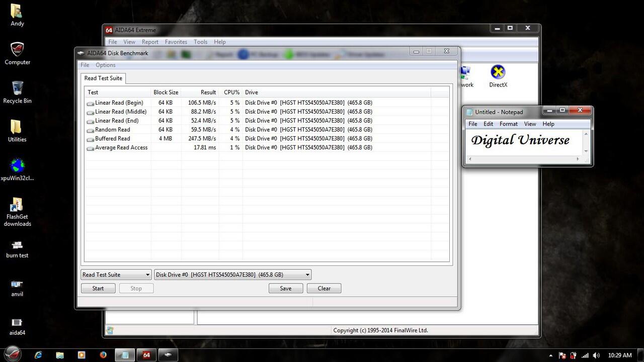Open the Format menu in Notepad

(509, 124)
